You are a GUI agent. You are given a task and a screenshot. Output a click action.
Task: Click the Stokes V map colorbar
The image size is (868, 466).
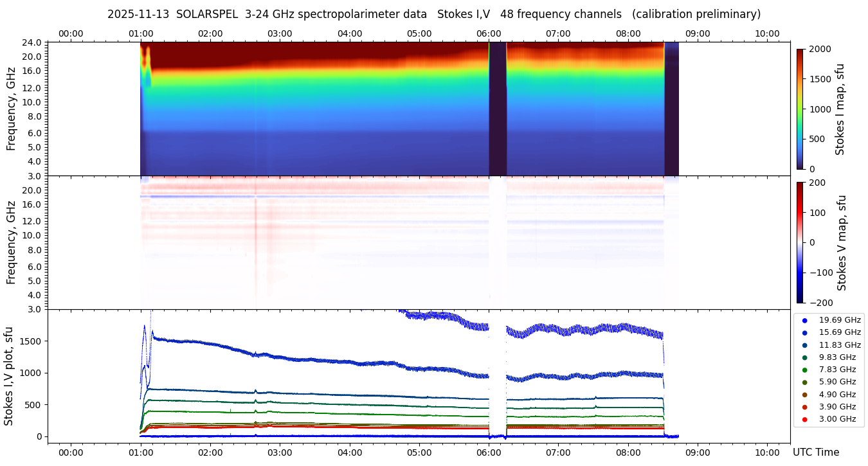(800, 242)
